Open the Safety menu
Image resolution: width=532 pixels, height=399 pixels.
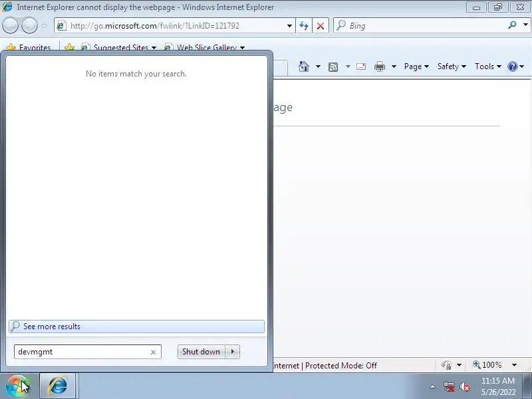(x=452, y=66)
